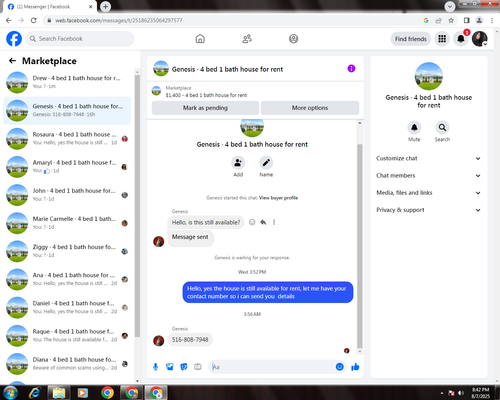500x400 pixels.
Task: Expand Privacy & support section
Action: point(429,210)
